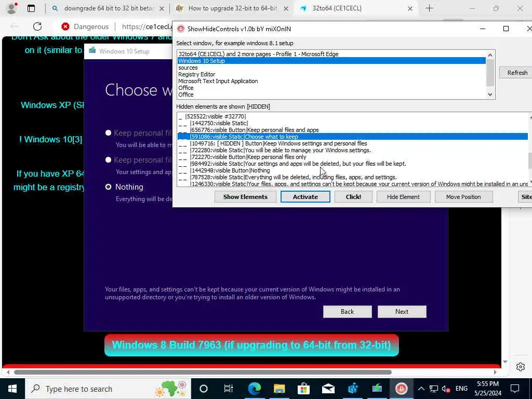Select element 'Everything will be deleted, including files'

[x=353, y=178]
